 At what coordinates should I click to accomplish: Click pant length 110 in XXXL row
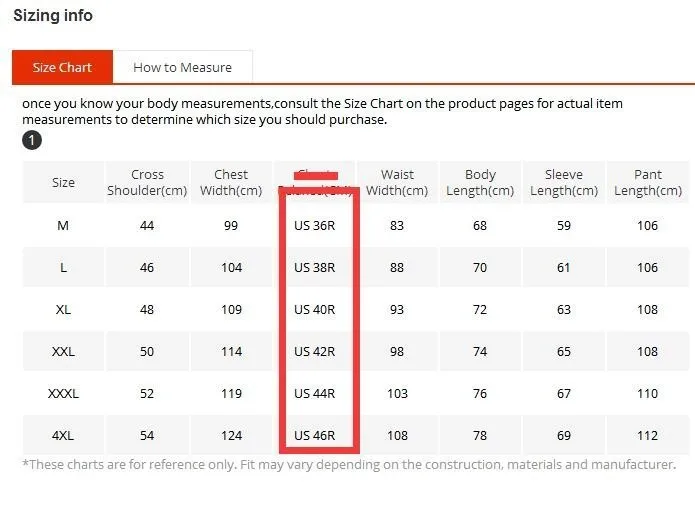click(648, 394)
